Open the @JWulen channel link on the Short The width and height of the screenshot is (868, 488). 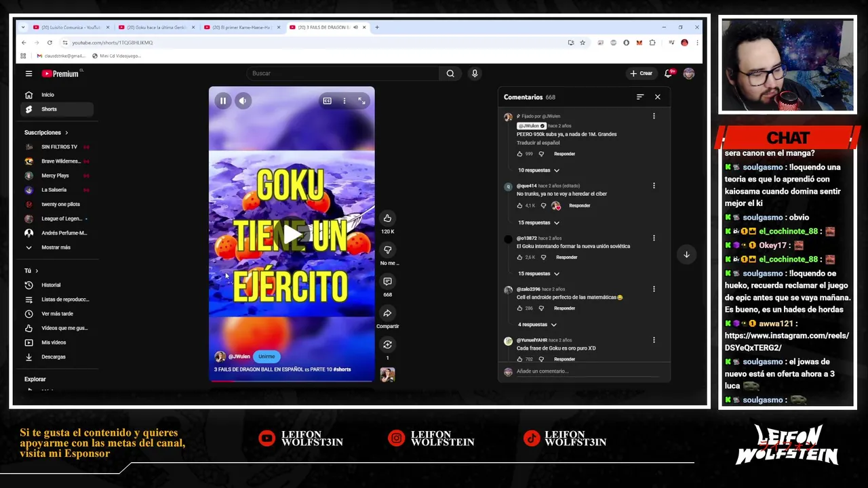[x=239, y=357]
